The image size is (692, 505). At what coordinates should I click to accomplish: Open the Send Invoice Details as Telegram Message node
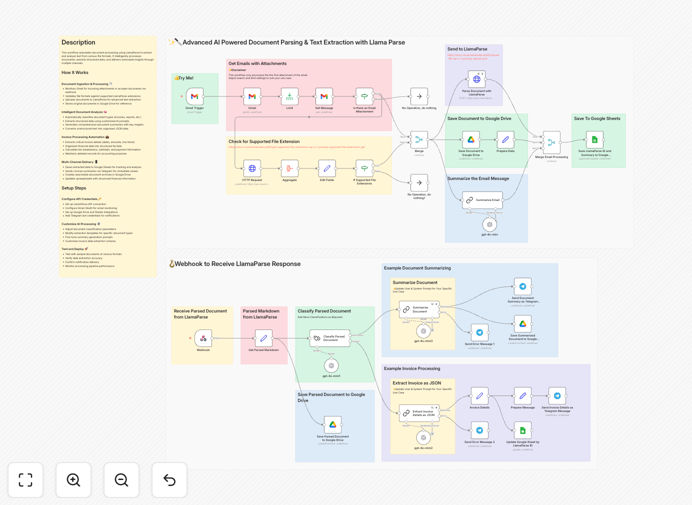557,396
